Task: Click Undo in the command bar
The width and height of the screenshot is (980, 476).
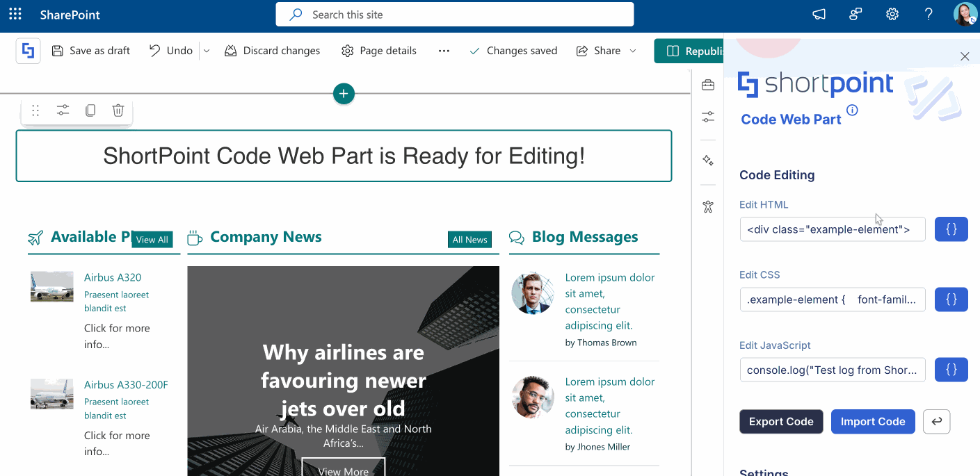Action: (171, 51)
